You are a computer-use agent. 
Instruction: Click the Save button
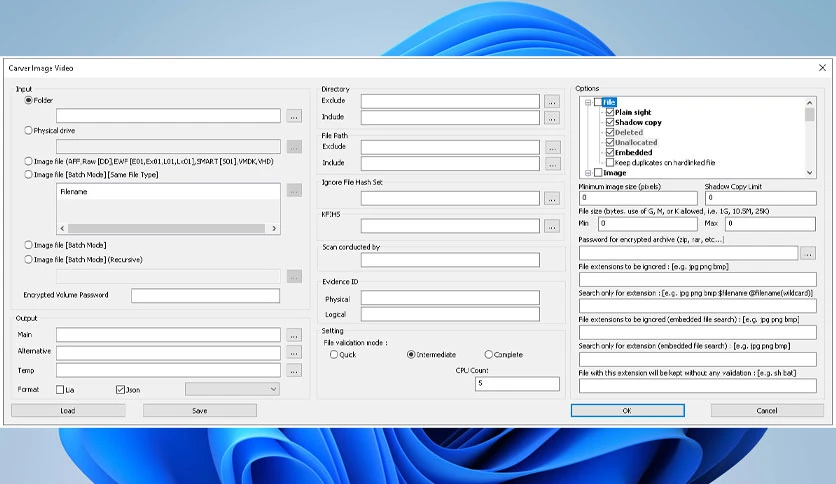[x=200, y=410]
